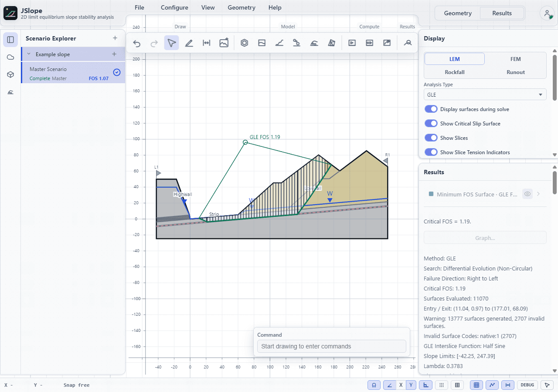Toggle Show Slice Tension Indicators
This screenshot has height=392, width=558.
click(431, 152)
